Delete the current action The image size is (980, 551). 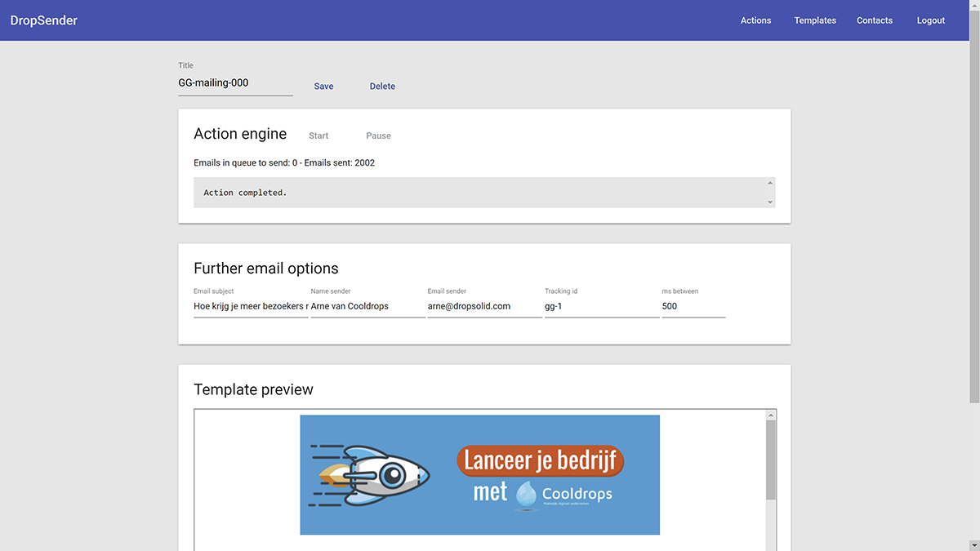pyautogui.click(x=382, y=87)
